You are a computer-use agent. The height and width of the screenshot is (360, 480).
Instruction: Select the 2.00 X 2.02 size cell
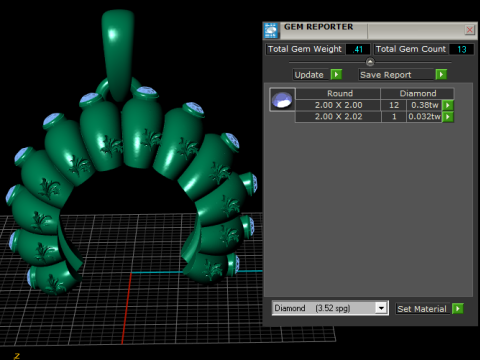click(338, 117)
